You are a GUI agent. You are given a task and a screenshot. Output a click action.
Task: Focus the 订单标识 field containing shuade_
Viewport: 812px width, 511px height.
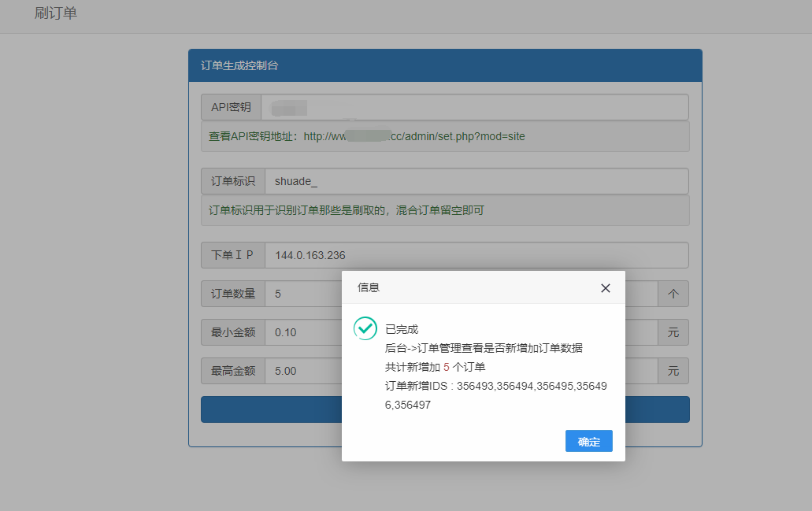(x=476, y=181)
